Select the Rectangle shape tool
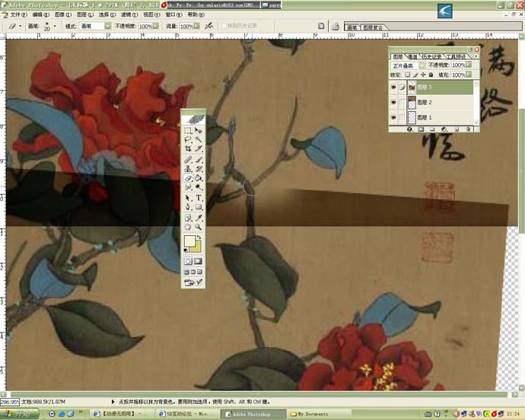The width and height of the screenshot is (525, 420). tap(199, 207)
